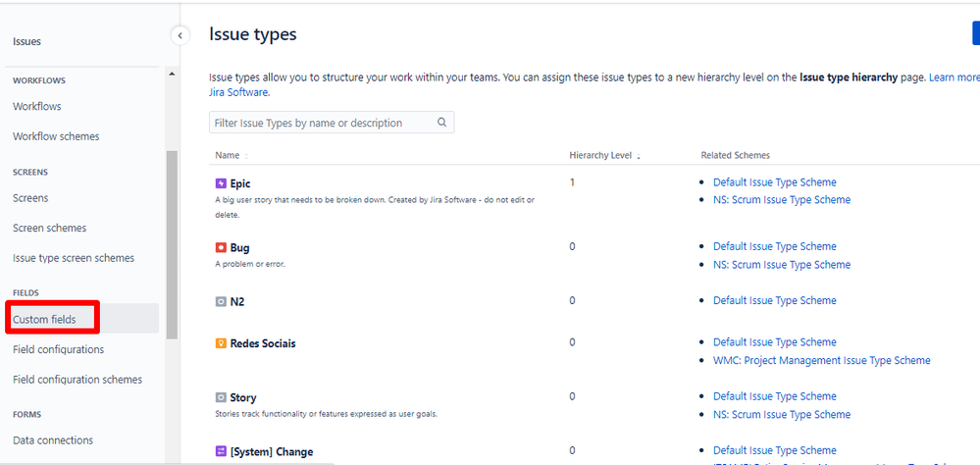The image size is (980, 465).
Task: Collapse the sidebar with arrow button
Action: click(x=180, y=35)
